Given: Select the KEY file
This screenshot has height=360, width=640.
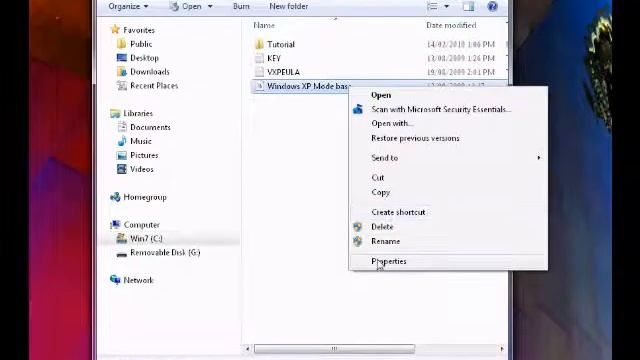Looking at the screenshot, I should click(x=274, y=58).
